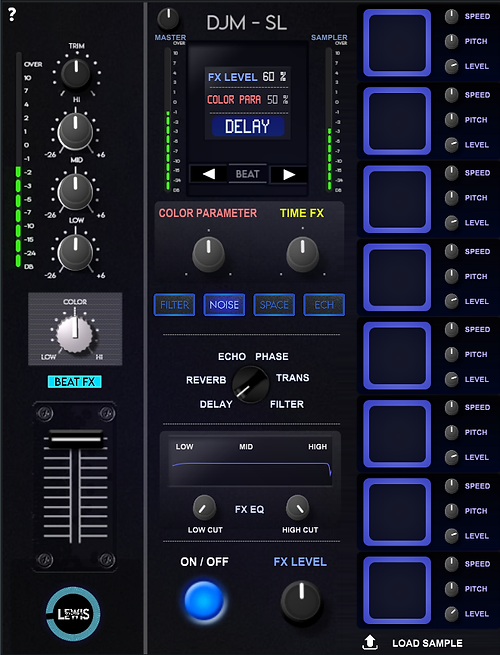The width and height of the screenshot is (500, 655).
Task: Select DELAY on the effect selector
Action: (x=216, y=404)
